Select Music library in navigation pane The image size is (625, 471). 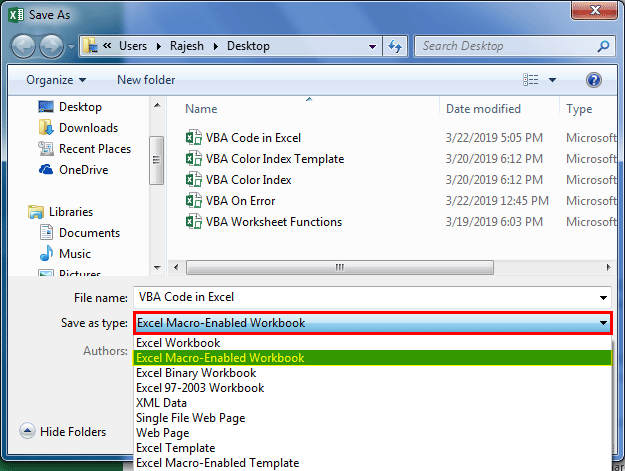tap(75, 254)
